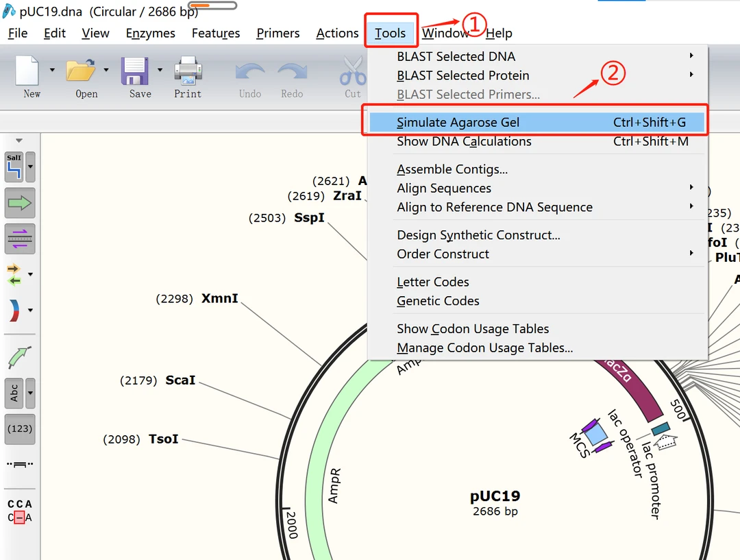Open the dropdown next to Abc button
Screen dimensions: 740x560
tap(30, 393)
